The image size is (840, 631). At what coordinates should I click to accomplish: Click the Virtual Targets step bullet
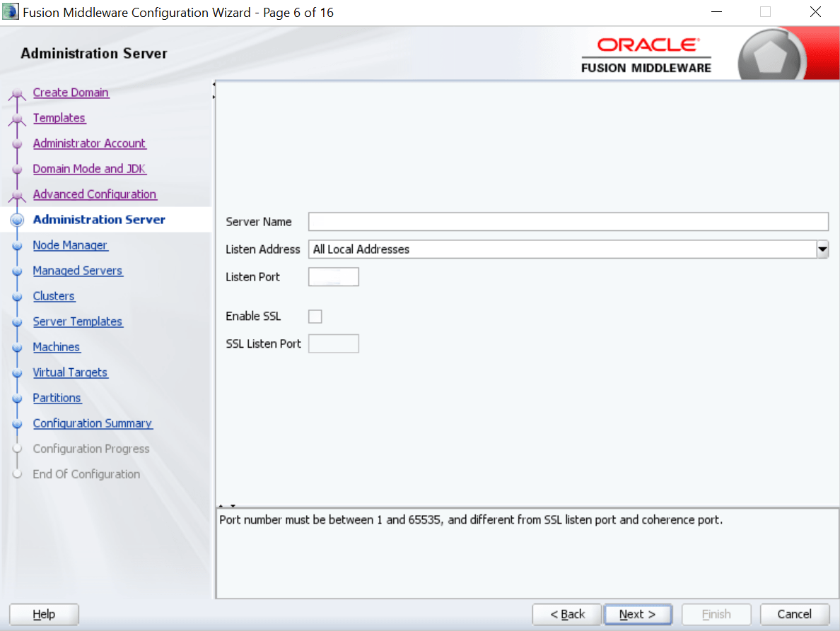pos(17,373)
